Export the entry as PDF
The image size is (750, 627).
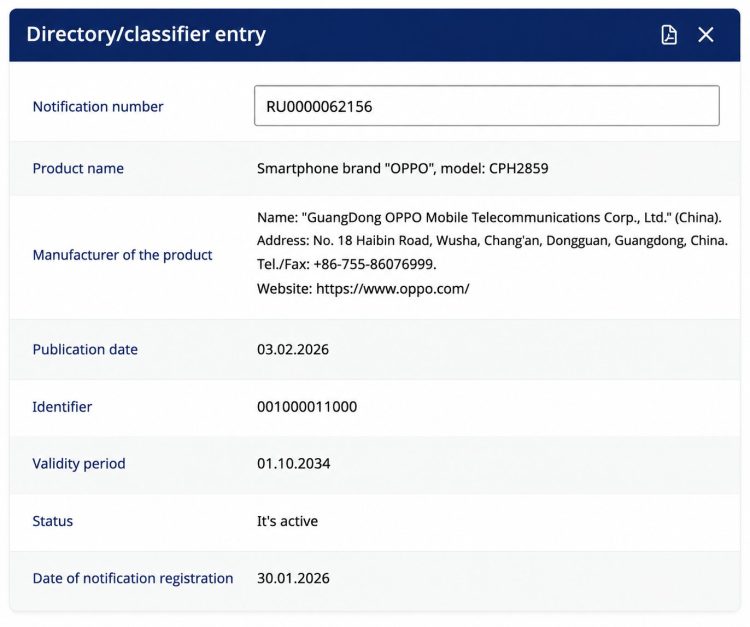(669, 35)
